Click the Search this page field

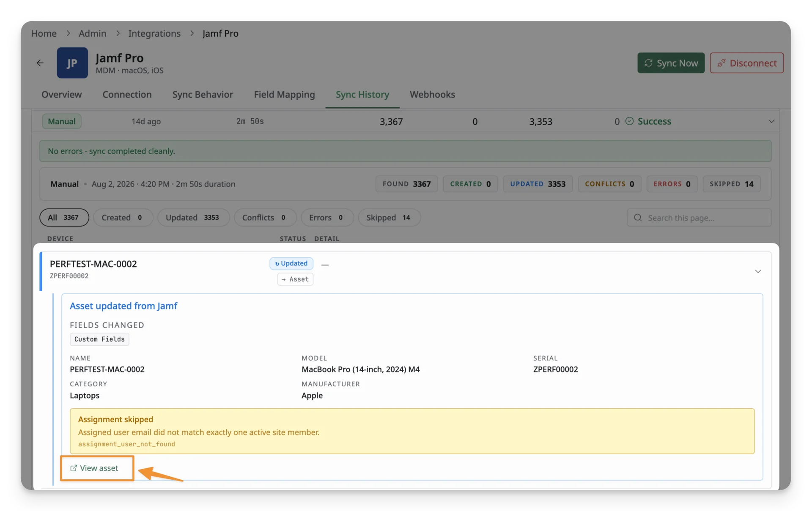[x=699, y=218]
